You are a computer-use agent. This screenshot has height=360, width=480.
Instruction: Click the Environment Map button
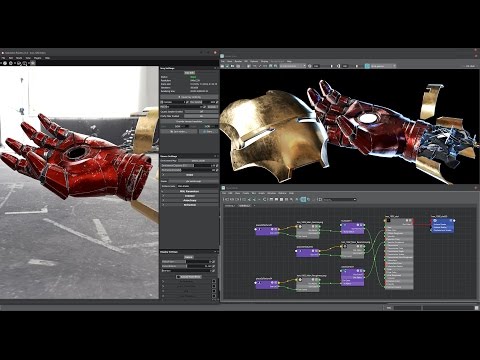[199, 161]
